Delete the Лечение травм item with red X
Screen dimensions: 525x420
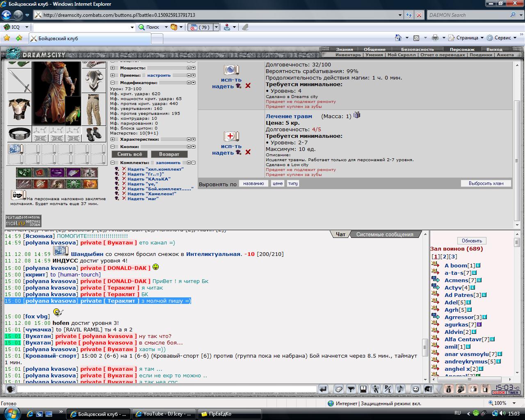point(248,152)
